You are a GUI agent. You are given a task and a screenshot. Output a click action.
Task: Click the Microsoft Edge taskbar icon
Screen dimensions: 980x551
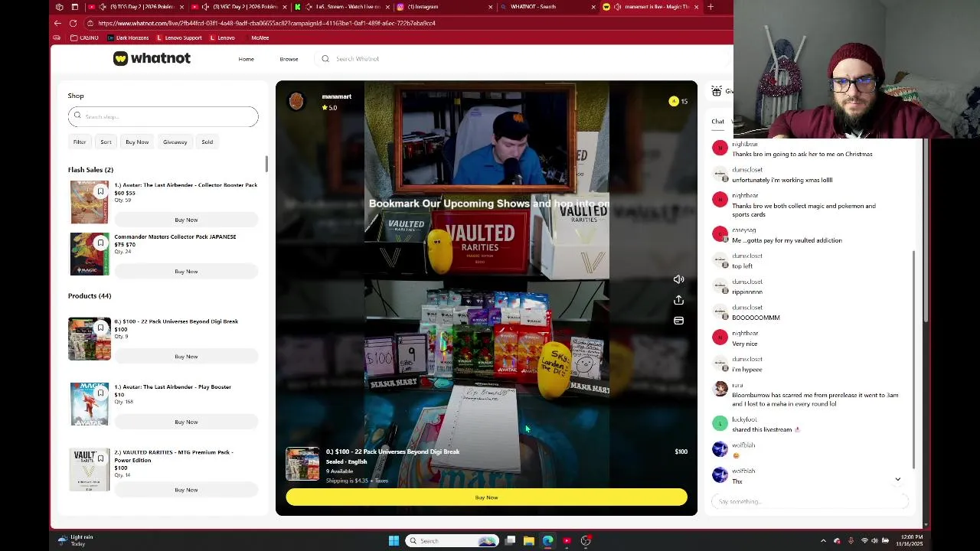547,541
